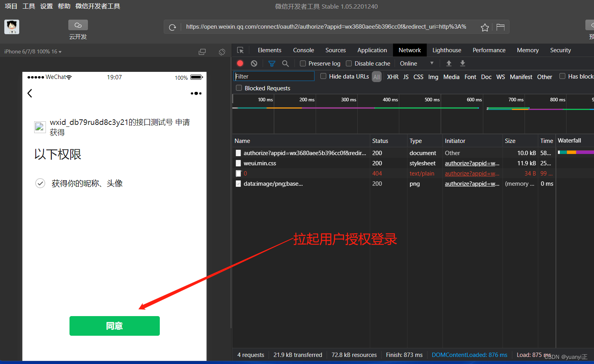
Task: Click the initiator link of weui.min.css
Action: pyautogui.click(x=472, y=163)
